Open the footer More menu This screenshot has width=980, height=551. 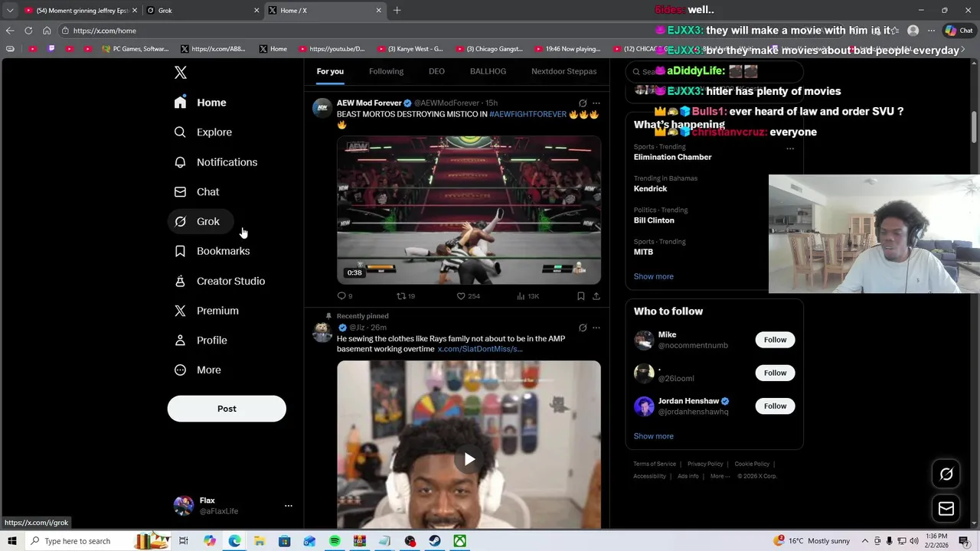pyautogui.click(x=719, y=476)
